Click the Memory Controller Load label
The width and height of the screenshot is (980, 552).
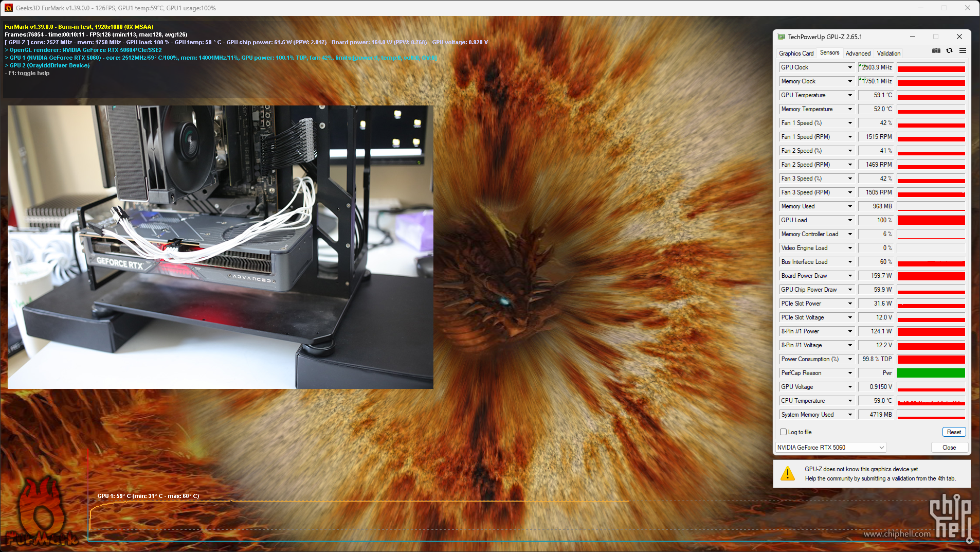click(x=809, y=234)
